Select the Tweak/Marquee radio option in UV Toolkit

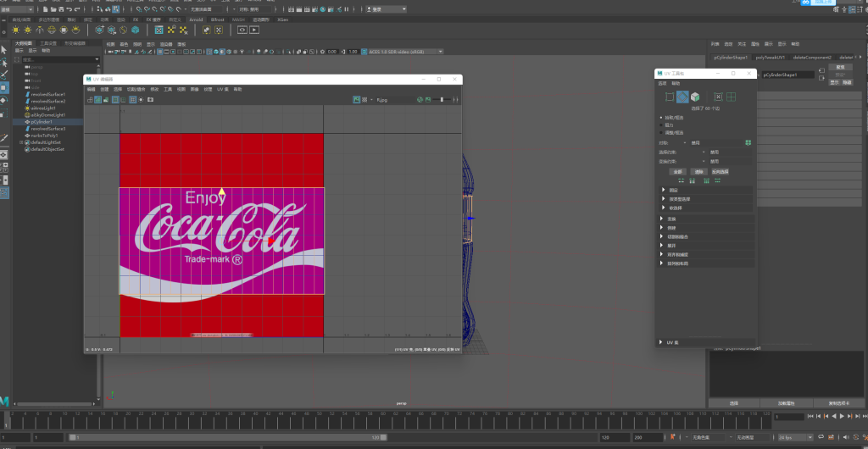[x=661, y=133]
